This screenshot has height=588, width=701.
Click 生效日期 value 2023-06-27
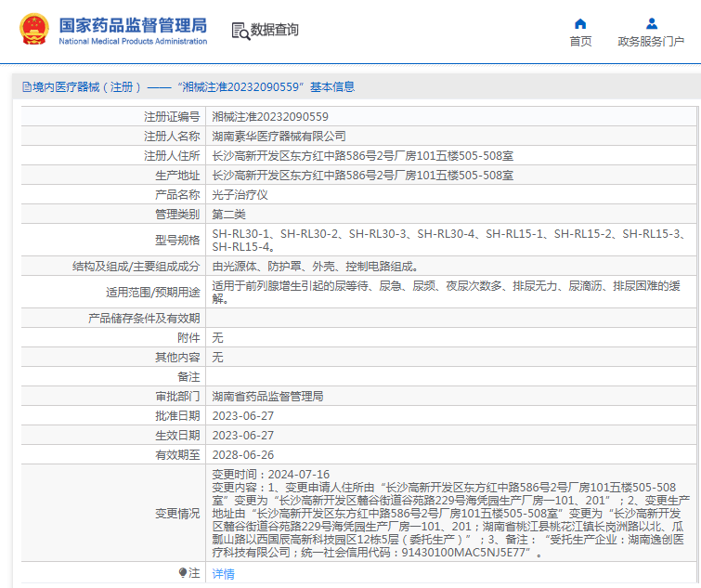(242, 436)
